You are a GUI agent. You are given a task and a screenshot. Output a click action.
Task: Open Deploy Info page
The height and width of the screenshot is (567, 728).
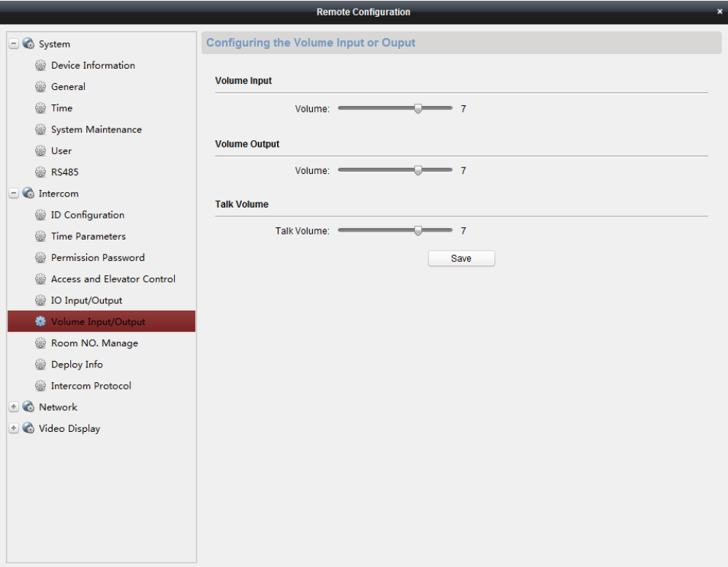[x=77, y=364]
